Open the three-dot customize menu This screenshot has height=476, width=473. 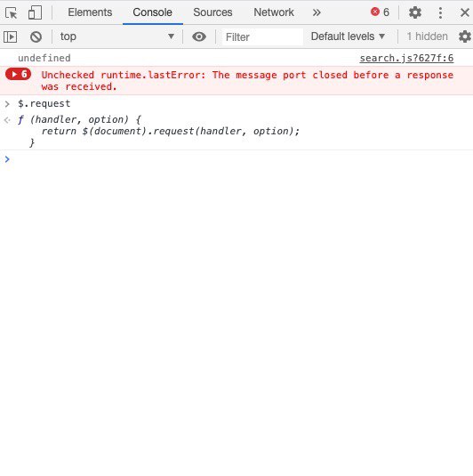click(440, 12)
